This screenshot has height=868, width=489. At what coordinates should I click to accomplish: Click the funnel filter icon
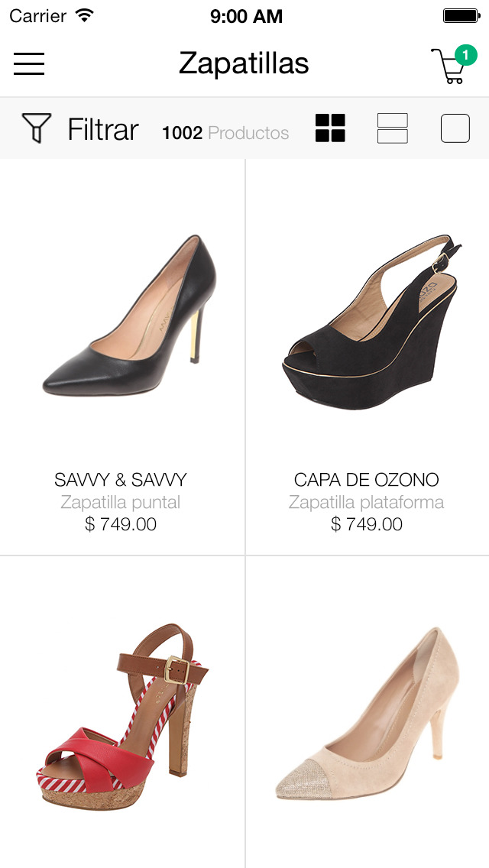click(x=37, y=128)
